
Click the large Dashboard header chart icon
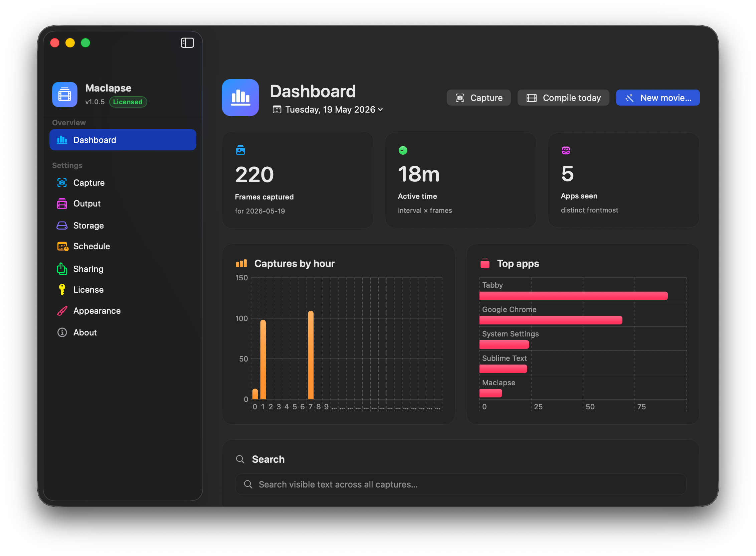pos(240,98)
